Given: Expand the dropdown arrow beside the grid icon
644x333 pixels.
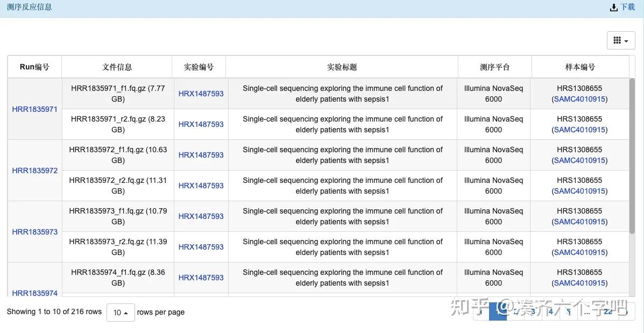Looking at the screenshot, I should click(x=625, y=40).
